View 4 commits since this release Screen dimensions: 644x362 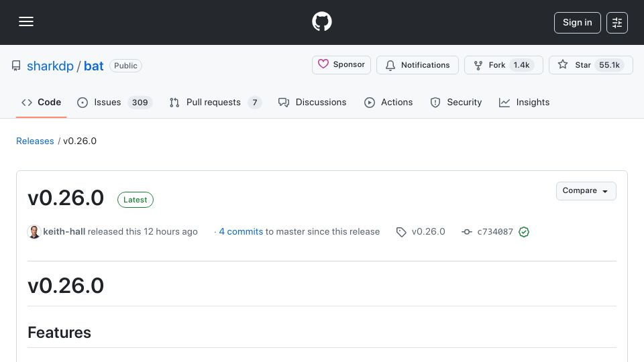coord(241,231)
